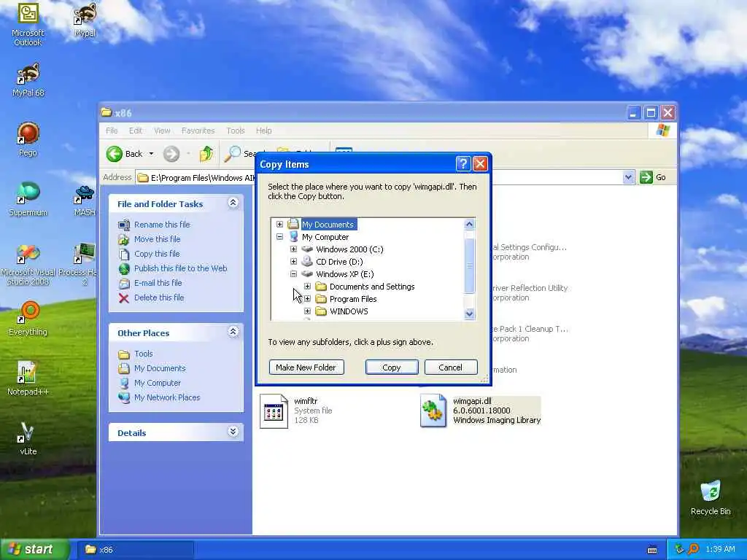Click Delete this file red X icon
747x560 pixels.
(124, 298)
